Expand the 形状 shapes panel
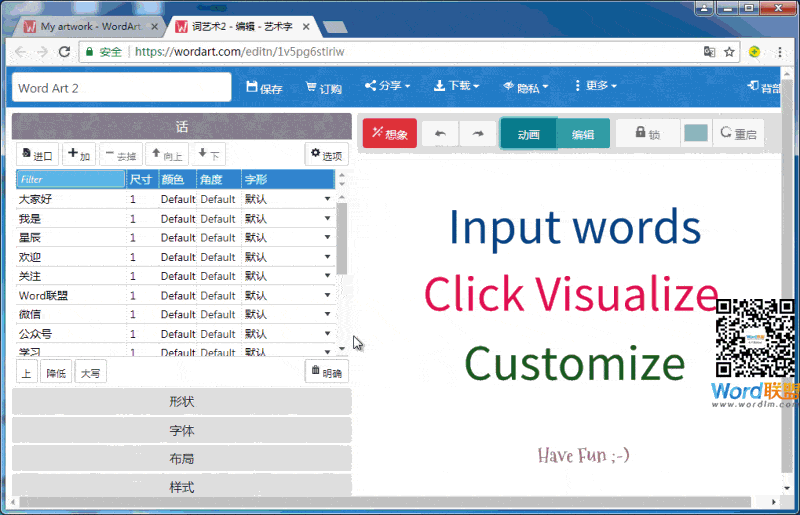This screenshot has height=515, width=800. tap(181, 401)
